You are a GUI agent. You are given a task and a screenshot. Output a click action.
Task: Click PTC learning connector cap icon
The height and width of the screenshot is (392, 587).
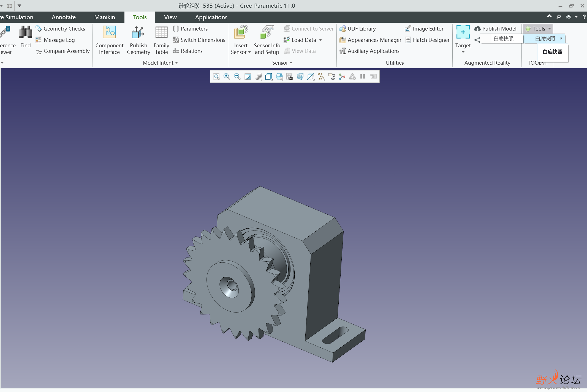[x=569, y=17]
